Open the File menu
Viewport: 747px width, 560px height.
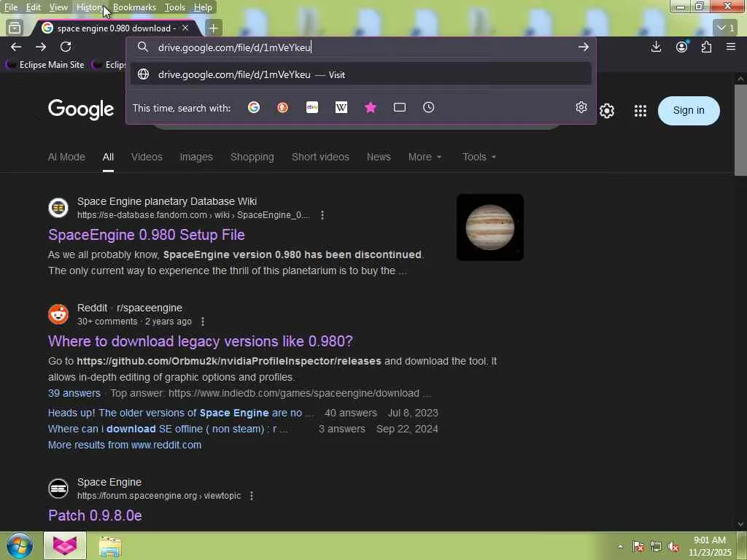click(10, 7)
